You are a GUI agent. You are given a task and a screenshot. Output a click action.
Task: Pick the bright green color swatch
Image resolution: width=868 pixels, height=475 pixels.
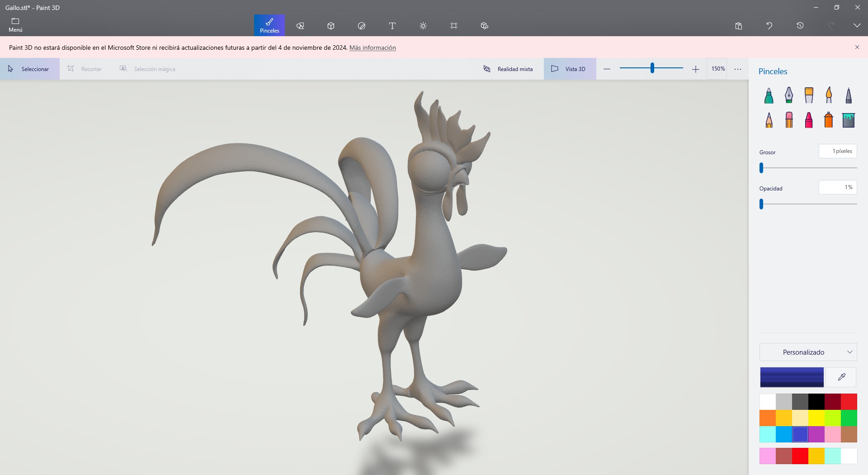click(849, 418)
